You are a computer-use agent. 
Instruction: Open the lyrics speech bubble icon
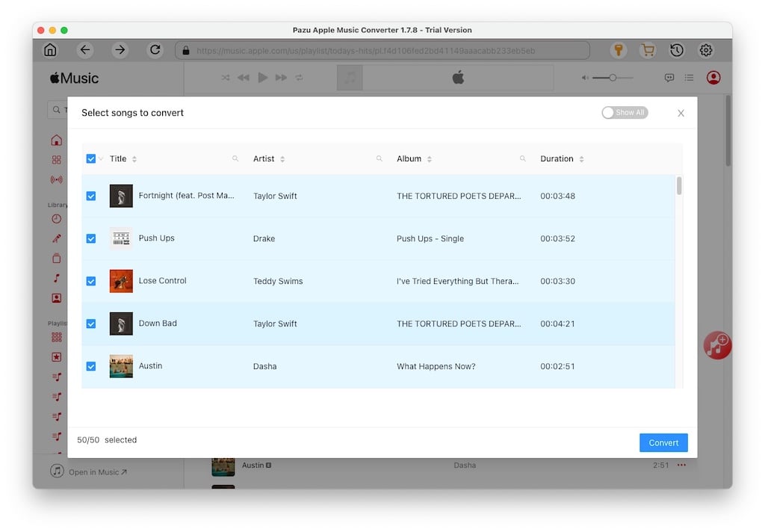tap(669, 78)
